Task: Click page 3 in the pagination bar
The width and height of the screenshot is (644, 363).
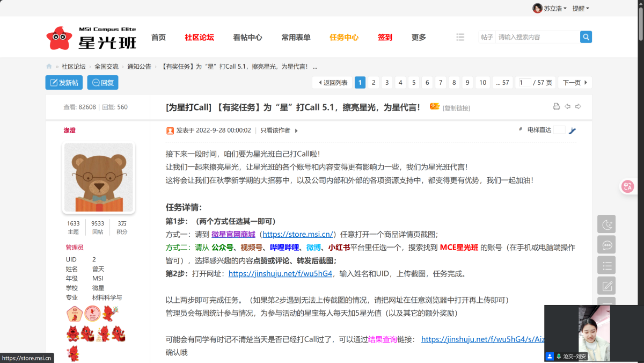Action: click(387, 82)
